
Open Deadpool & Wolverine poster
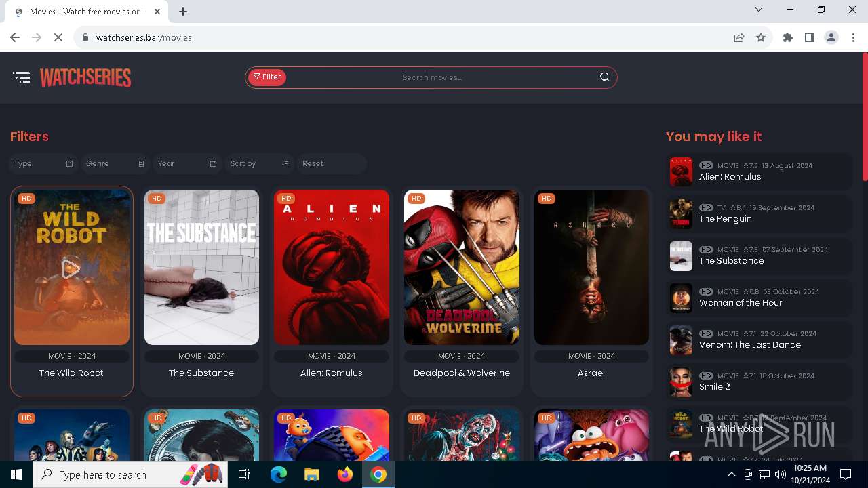pos(462,267)
